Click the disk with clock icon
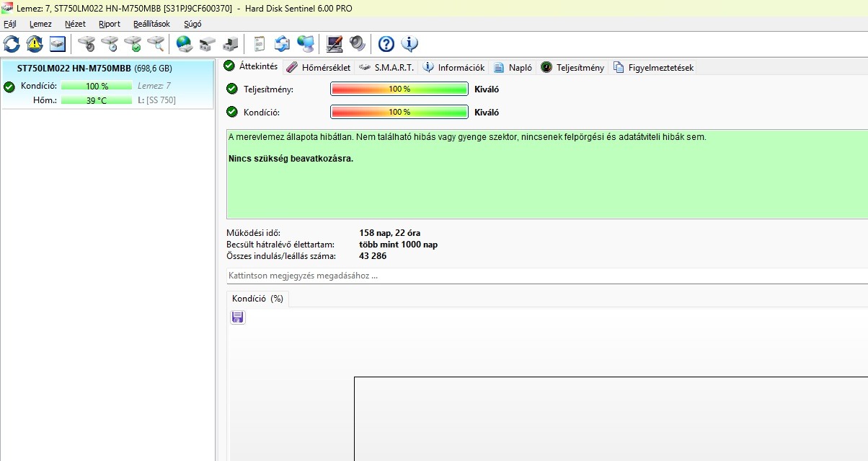The width and height of the screenshot is (868, 461). [x=110, y=44]
